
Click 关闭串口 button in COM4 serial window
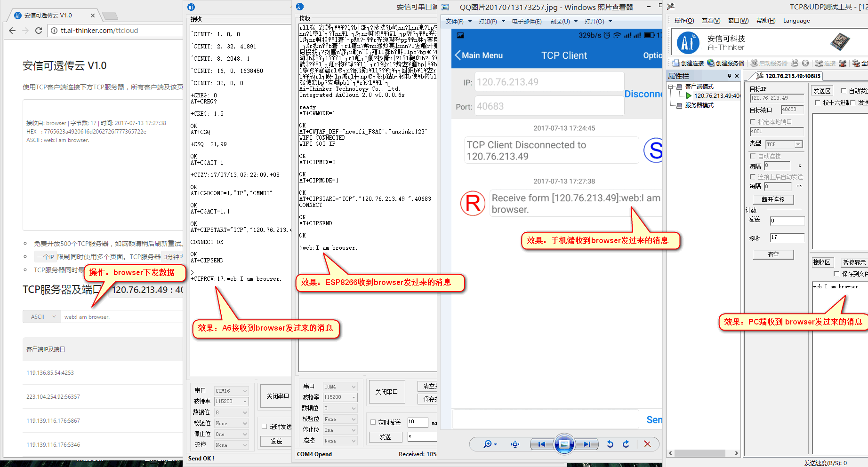[x=386, y=392]
